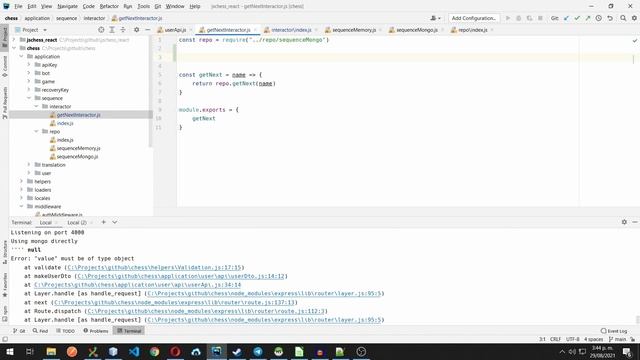Open Commit tool window sidebar button
The width and height of the screenshot is (640, 360).
pos(4,66)
